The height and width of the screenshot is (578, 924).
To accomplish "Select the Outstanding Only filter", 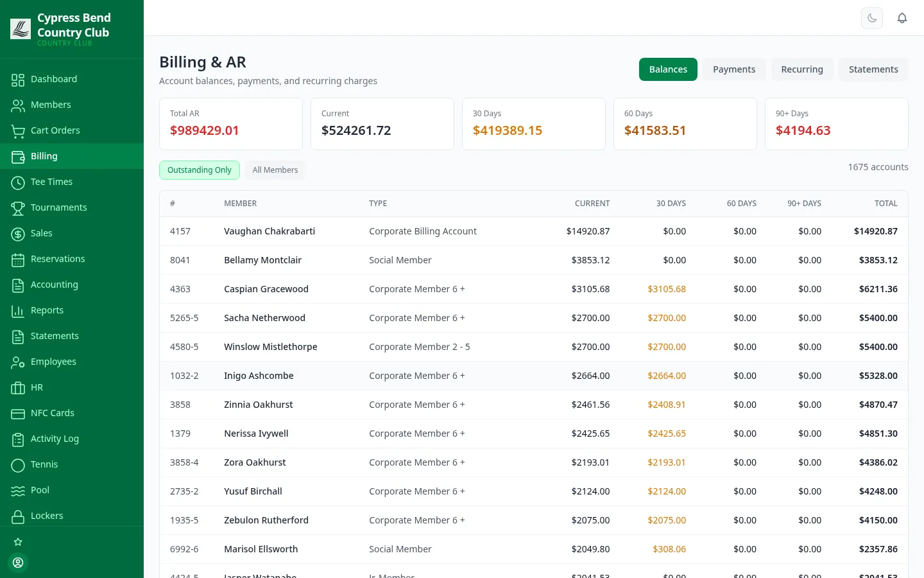I will (x=200, y=170).
